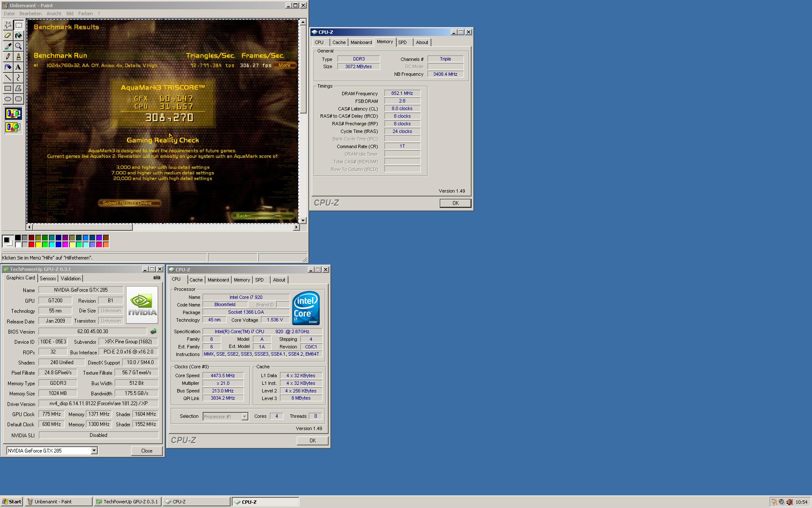The image size is (812, 508).
Task: Switch to Paint from the taskbar
Action: (x=58, y=502)
